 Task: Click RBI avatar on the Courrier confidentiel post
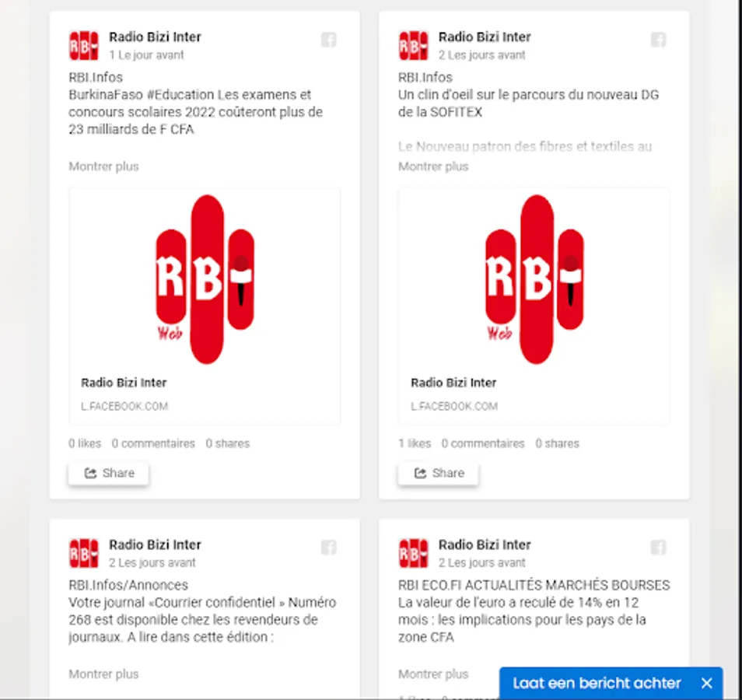[84, 553]
